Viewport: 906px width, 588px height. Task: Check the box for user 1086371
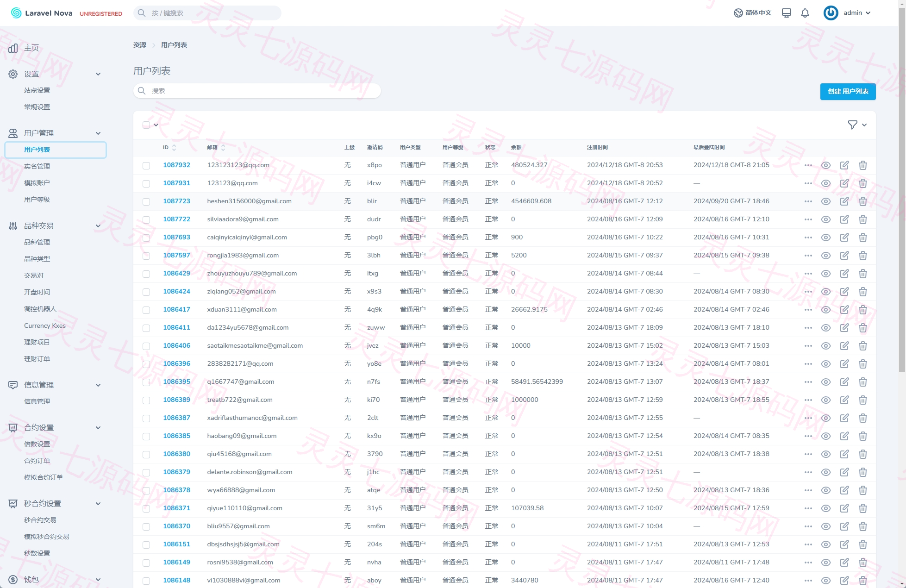coord(146,508)
